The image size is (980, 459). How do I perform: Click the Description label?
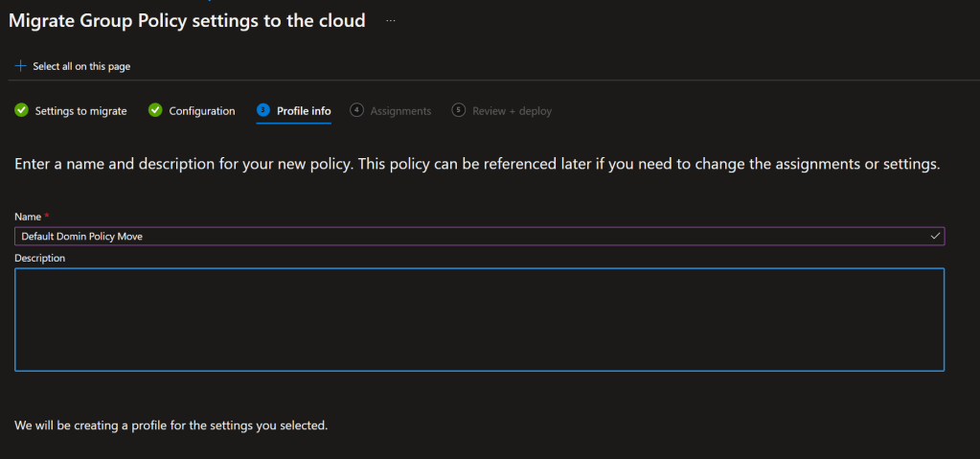[39, 258]
